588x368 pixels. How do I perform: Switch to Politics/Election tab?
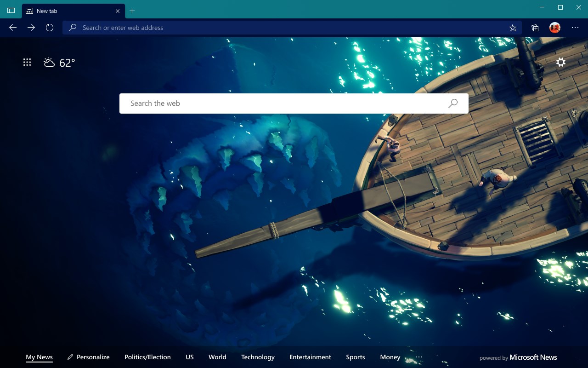click(x=147, y=357)
